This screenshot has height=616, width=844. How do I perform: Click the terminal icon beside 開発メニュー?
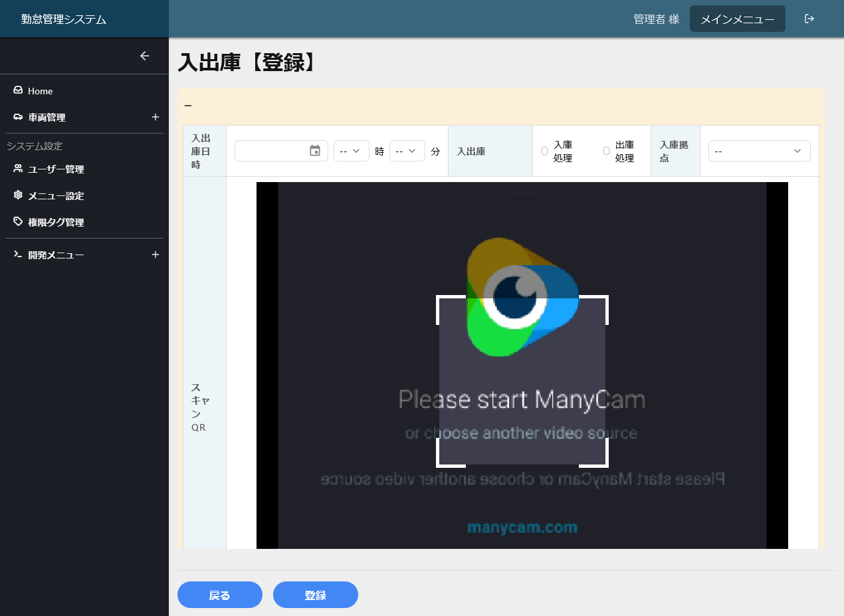tap(18, 255)
